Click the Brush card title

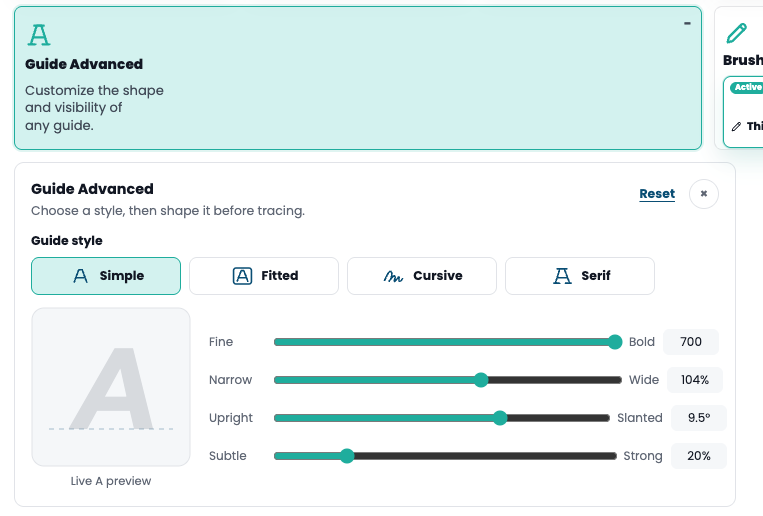743,60
